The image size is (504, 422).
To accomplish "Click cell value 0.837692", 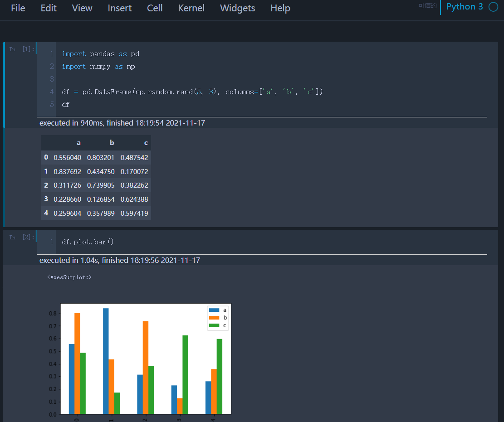I will pyautogui.click(x=68, y=172).
